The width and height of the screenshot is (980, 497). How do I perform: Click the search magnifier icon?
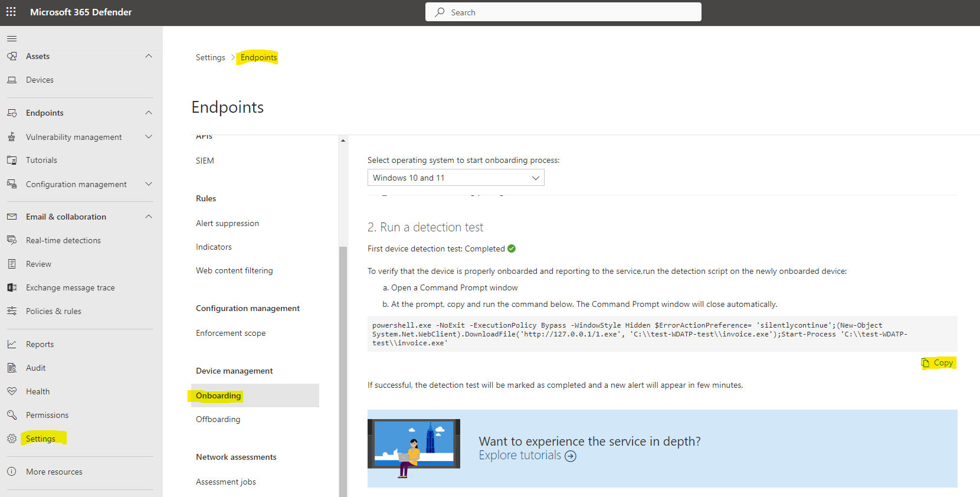440,12
